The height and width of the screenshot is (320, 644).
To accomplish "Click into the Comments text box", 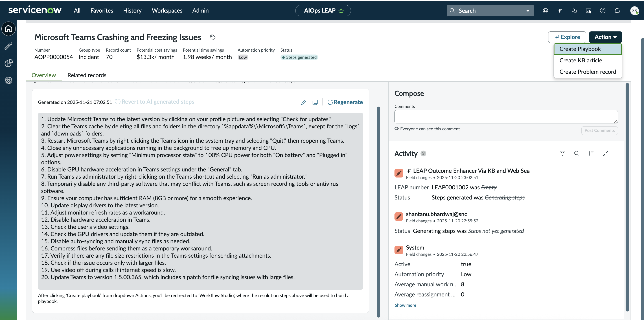I will (506, 117).
